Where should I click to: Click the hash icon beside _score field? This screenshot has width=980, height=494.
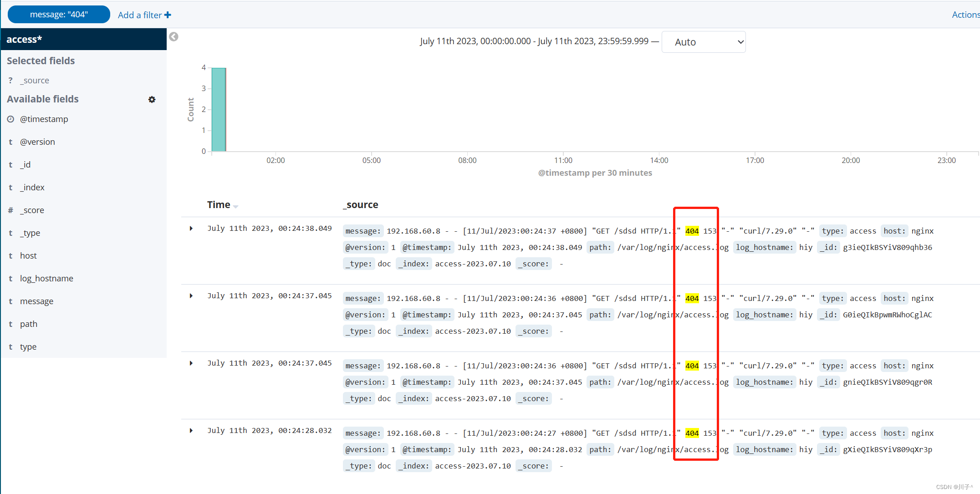point(10,210)
